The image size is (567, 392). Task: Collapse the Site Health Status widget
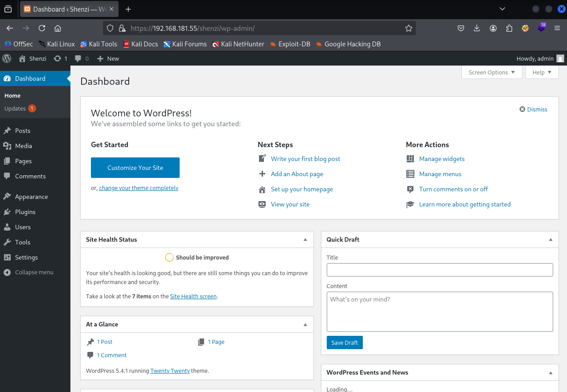[305, 239]
